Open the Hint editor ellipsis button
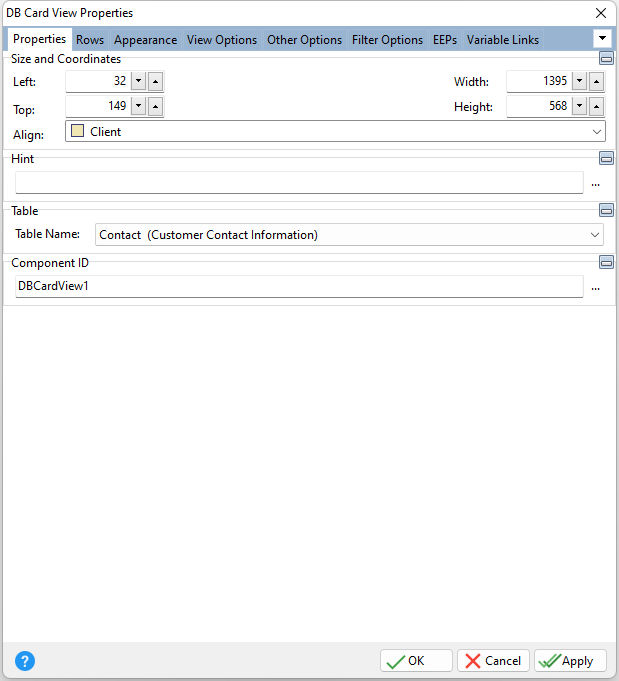The width and height of the screenshot is (619, 681). point(596,184)
